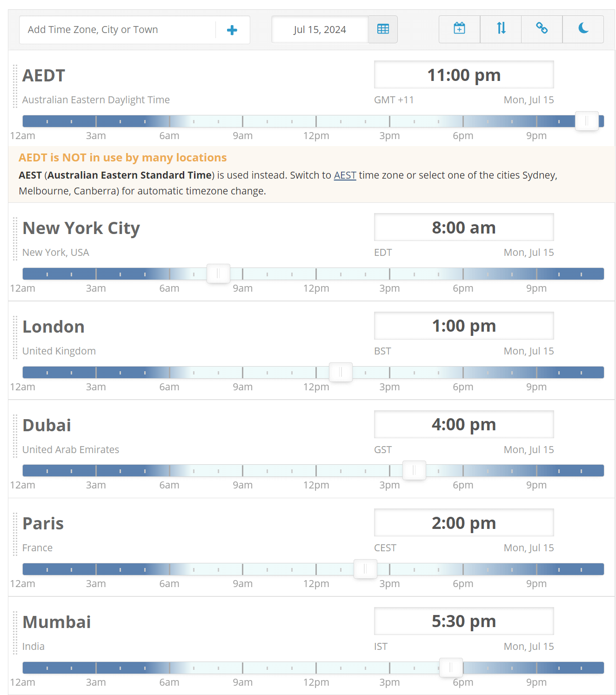Image resolution: width=616 pixels, height=695 pixels.
Task: Click the Jul 15, 2024 date field
Action: click(x=320, y=30)
